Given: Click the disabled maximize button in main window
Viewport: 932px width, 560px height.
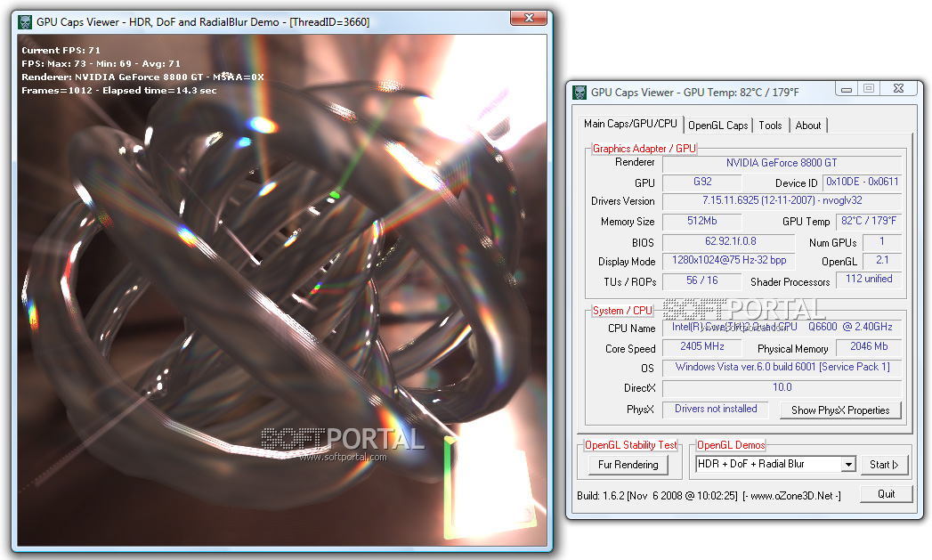Looking at the screenshot, I should pos(869,88).
